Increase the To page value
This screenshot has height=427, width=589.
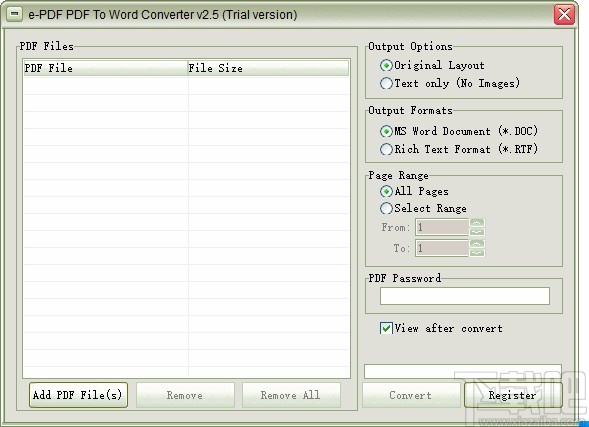[477, 244]
